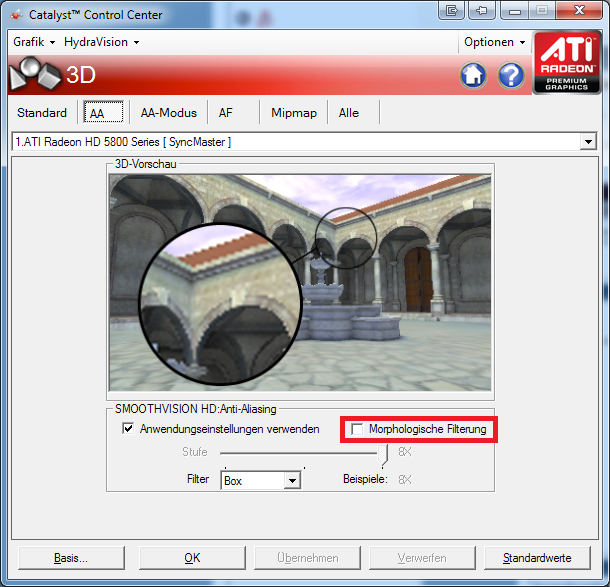The height and width of the screenshot is (587, 610).
Task: Click the first extra title bar button
Action: point(451,10)
